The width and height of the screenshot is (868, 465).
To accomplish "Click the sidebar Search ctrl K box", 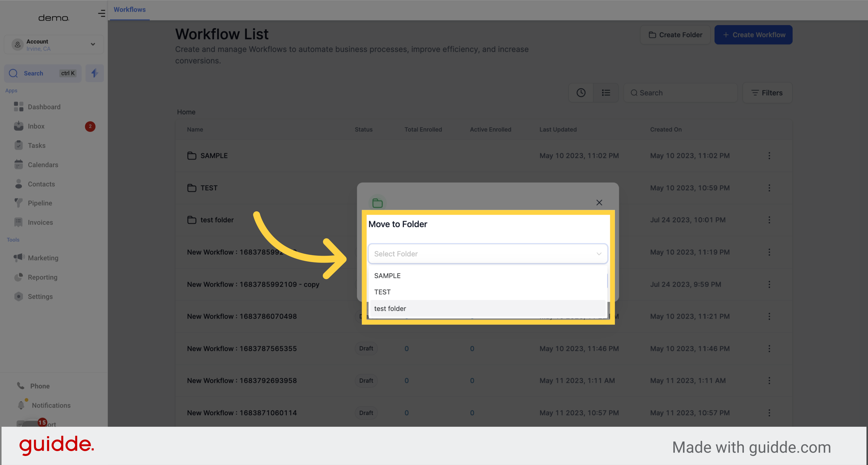I will tap(43, 73).
